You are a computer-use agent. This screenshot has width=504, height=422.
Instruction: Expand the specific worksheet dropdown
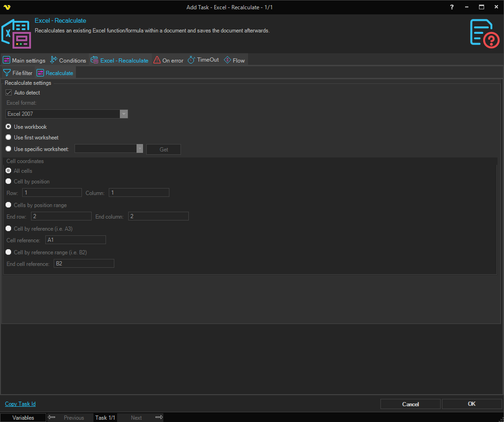[139, 149]
